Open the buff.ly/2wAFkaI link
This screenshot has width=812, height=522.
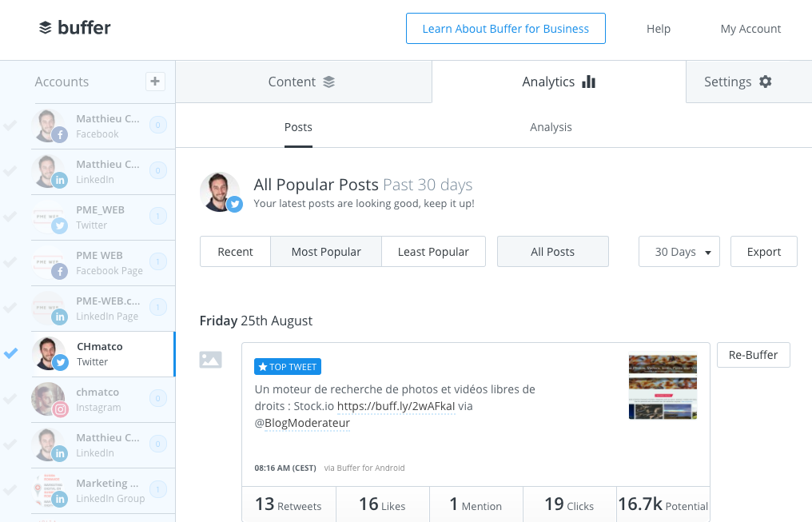396,407
